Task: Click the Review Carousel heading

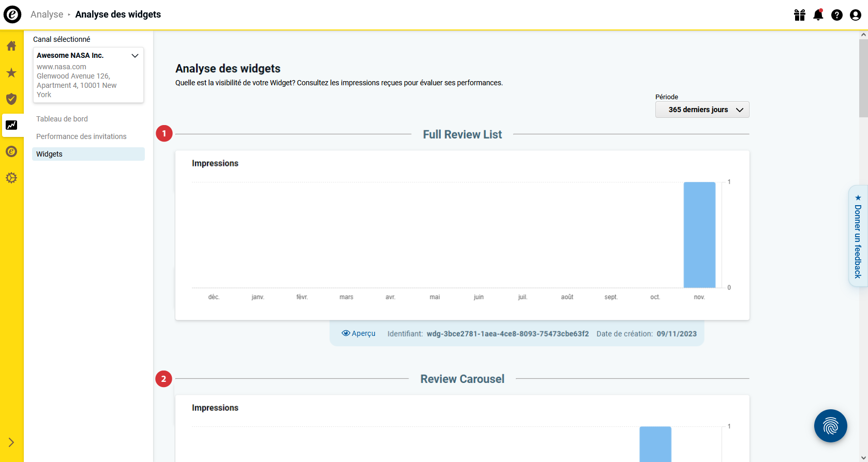Action: [462, 379]
